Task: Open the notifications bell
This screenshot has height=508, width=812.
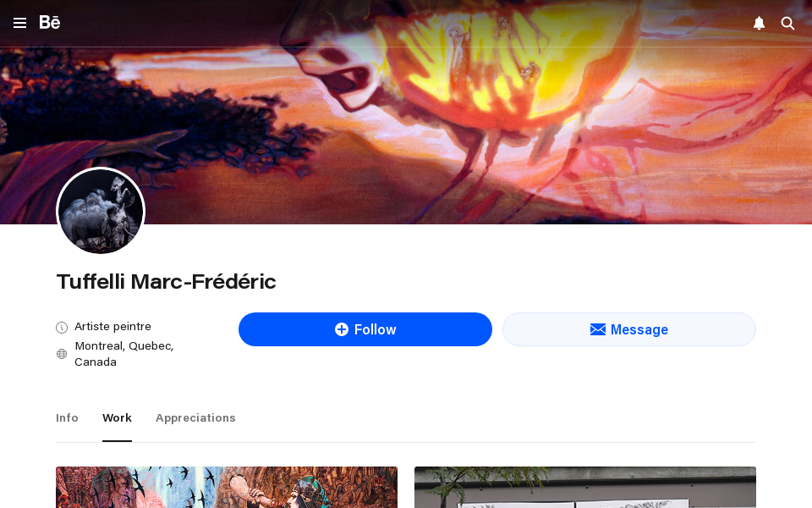Action: tap(760, 23)
